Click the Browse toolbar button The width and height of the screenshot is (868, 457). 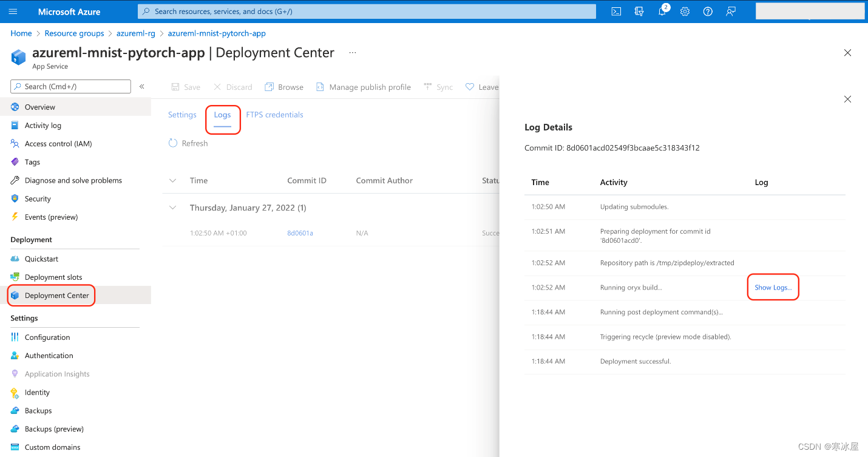click(284, 87)
